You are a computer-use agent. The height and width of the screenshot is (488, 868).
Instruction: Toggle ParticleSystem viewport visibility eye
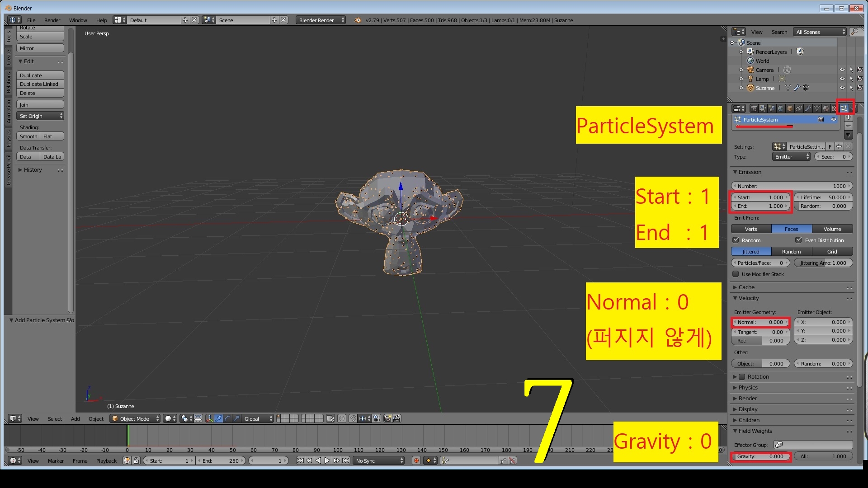(x=834, y=119)
